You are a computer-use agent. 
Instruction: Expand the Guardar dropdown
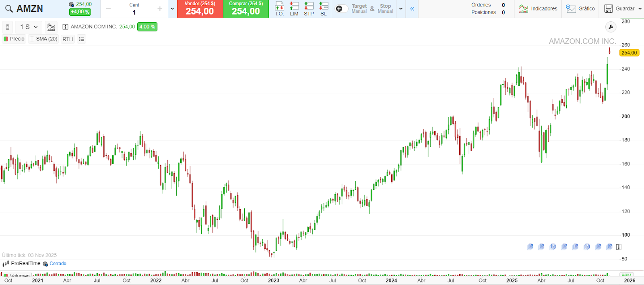click(640, 8)
